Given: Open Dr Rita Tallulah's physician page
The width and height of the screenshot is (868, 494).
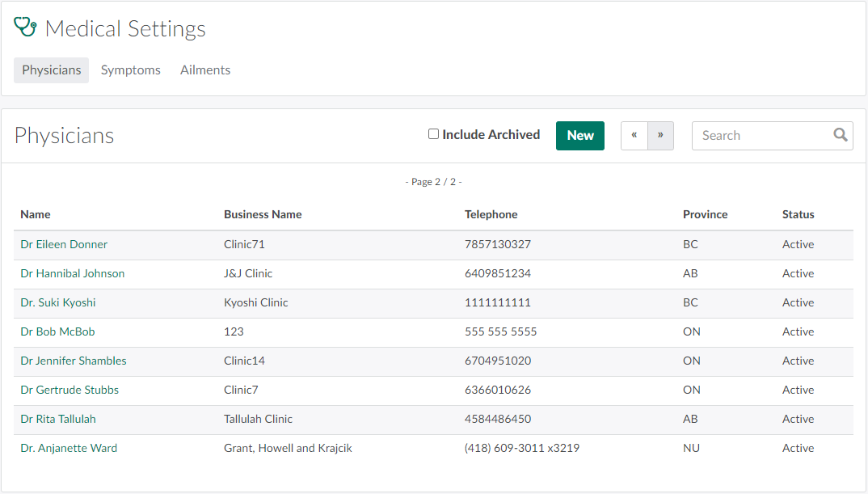Looking at the screenshot, I should [58, 419].
